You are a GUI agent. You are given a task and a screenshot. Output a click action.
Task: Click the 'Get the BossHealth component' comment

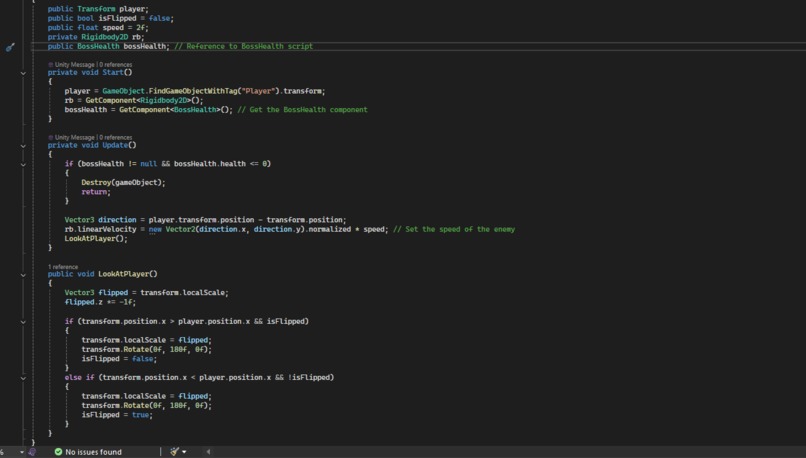[302, 109]
